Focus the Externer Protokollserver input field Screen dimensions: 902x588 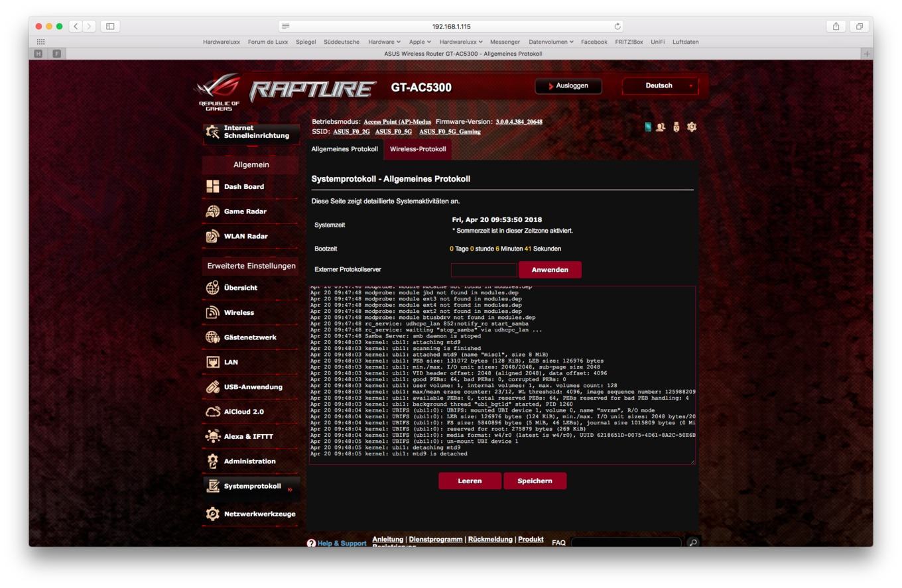483,270
